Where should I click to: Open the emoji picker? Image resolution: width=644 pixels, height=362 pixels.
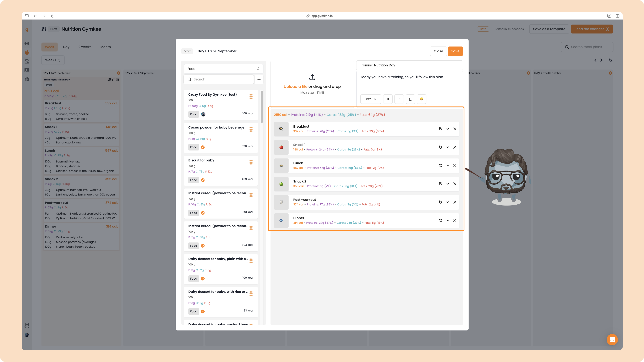[x=421, y=99]
